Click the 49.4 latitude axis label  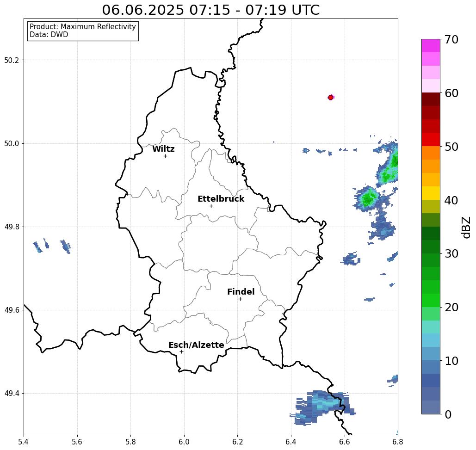(12, 394)
